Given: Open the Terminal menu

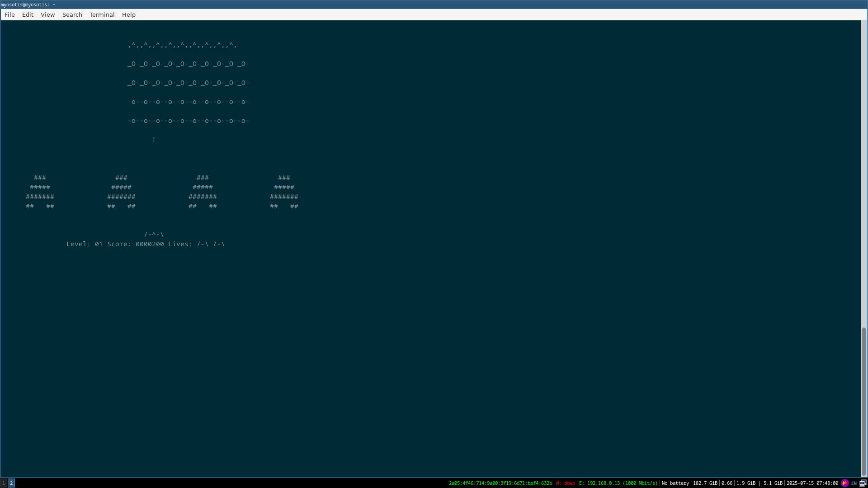Looking at the screenshot, I should coord(102,14).
